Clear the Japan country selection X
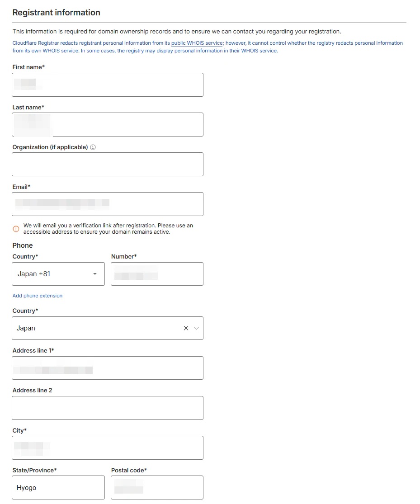 186,328
